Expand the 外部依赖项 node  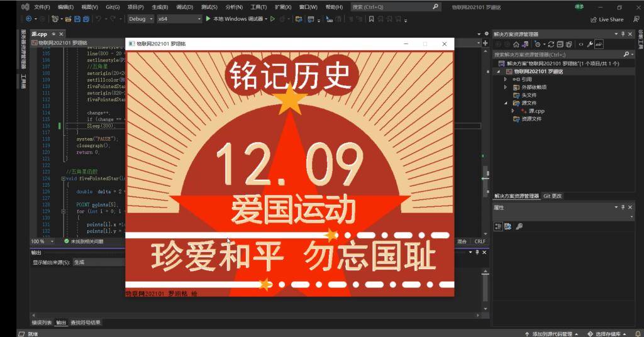(505, 87)
